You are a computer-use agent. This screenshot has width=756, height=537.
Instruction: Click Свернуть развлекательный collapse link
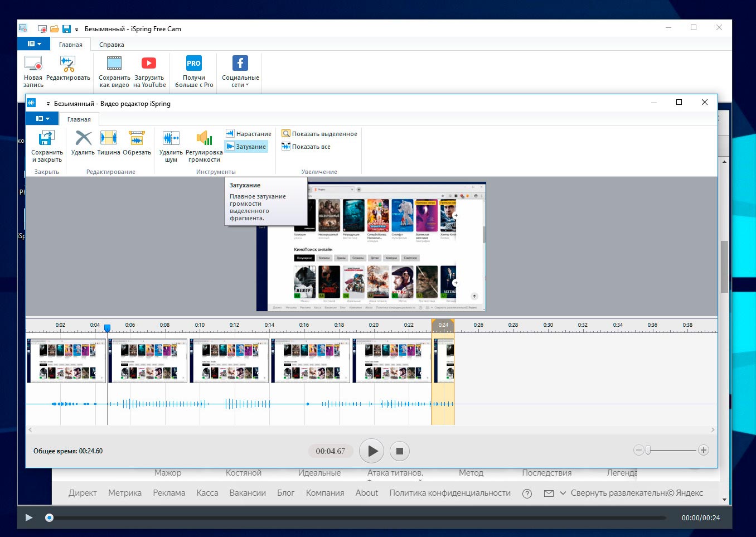click(x=618, y=493)
